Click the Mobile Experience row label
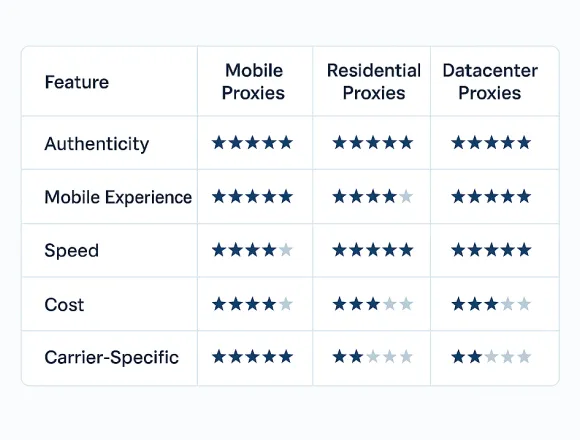580x440 pixels. tap(118, 197)
